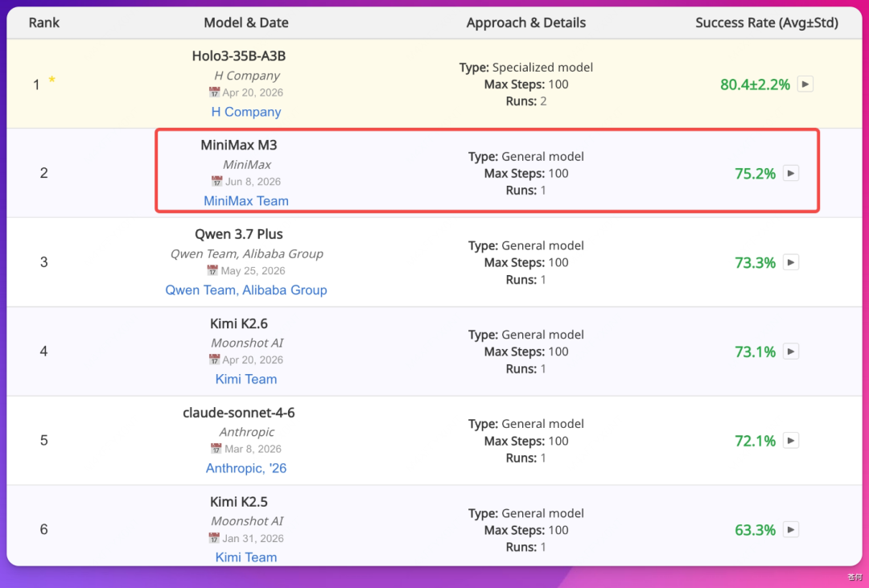
Task: Click the Runs: 2 text
Action: pos(526,101)
